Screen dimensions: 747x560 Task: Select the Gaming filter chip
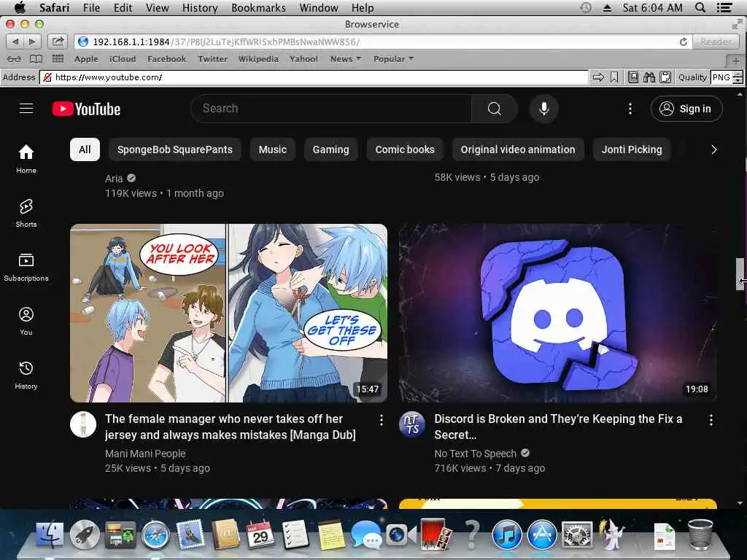coord(330,149)
